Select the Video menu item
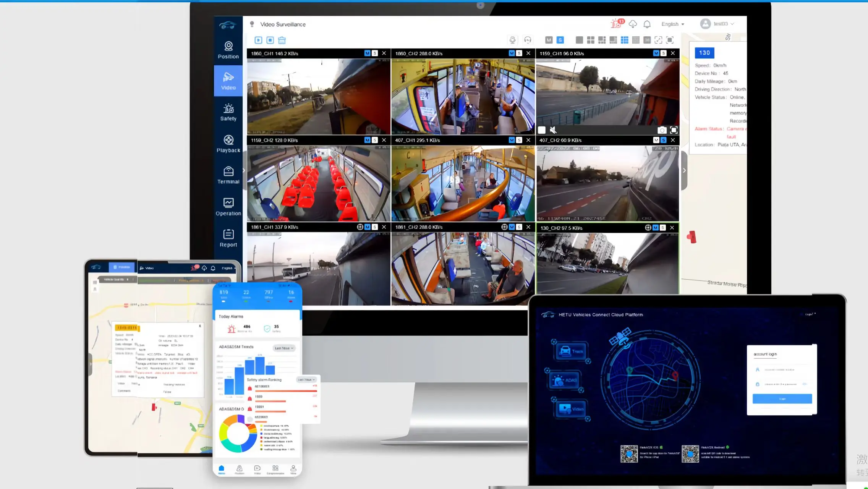Image resolution: width=868 pixels, height=489 pixels. tap(228, 81)
